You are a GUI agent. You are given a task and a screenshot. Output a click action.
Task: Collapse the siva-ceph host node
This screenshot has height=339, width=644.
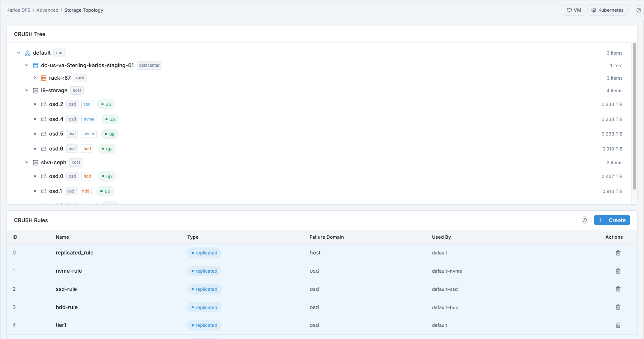(x=27, y=163)
